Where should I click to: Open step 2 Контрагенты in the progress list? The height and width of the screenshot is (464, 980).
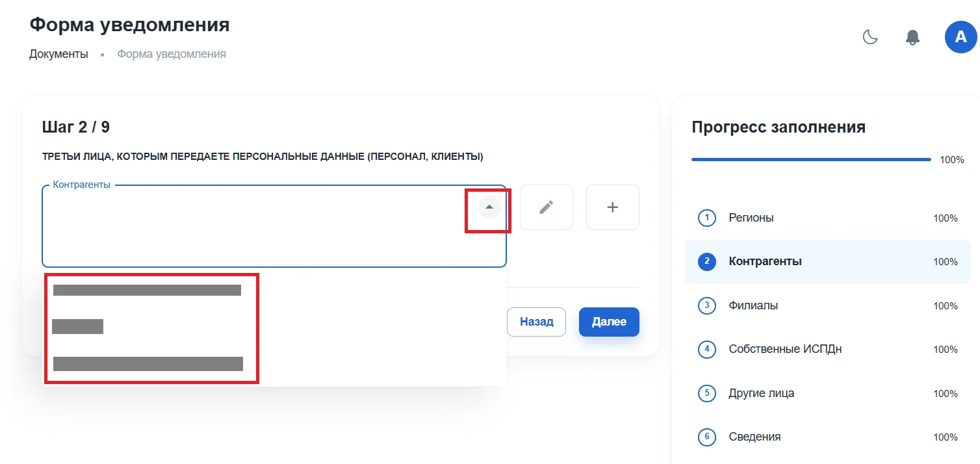[827, 261]
